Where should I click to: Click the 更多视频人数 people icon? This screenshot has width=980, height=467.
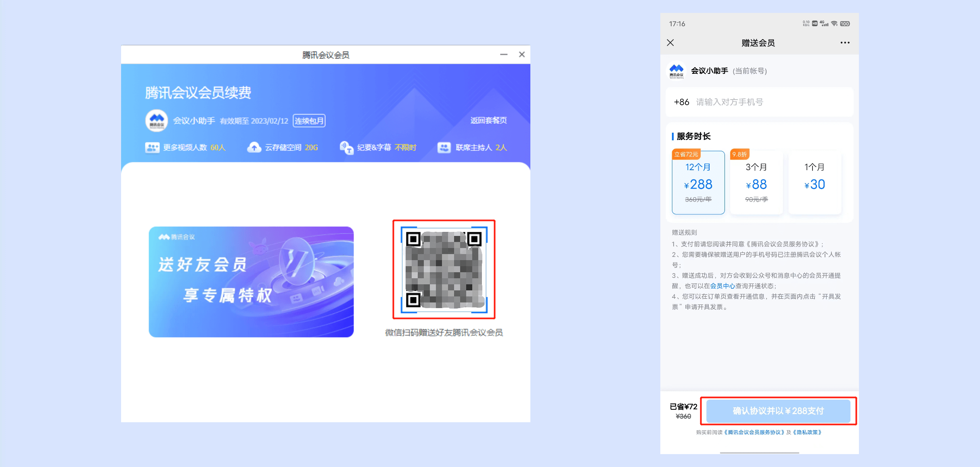(152, 148)
